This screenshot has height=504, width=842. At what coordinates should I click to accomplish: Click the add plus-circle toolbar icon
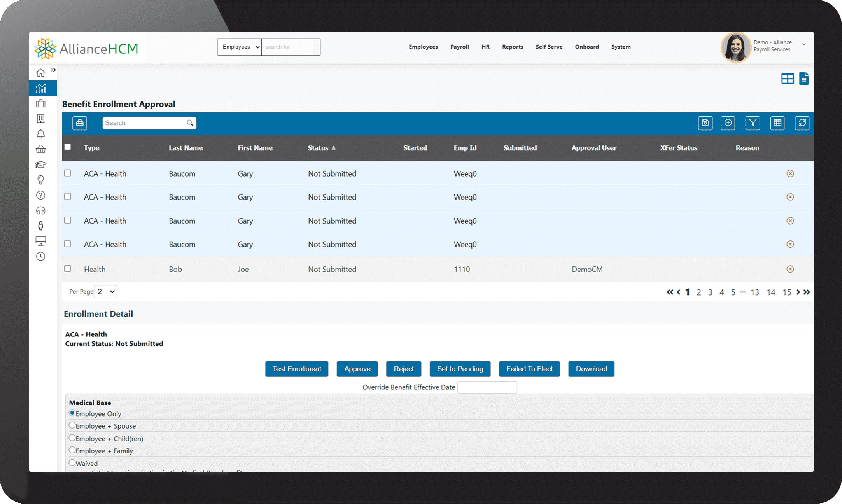pos(728,123)
